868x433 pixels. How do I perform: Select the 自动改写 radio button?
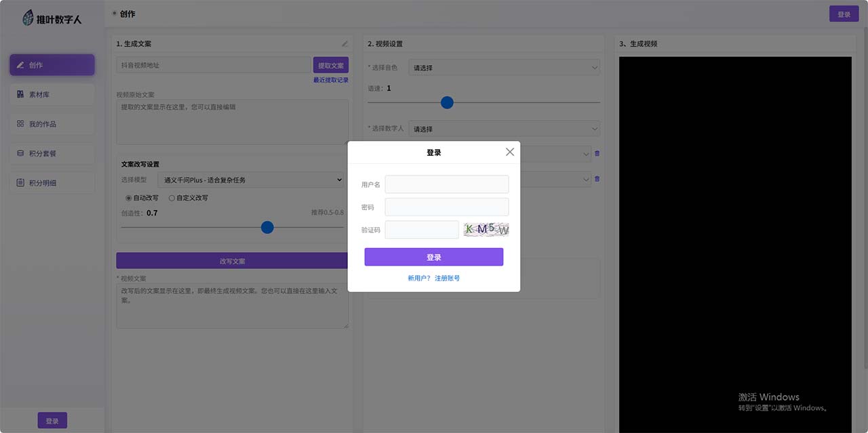coord(129,198)
